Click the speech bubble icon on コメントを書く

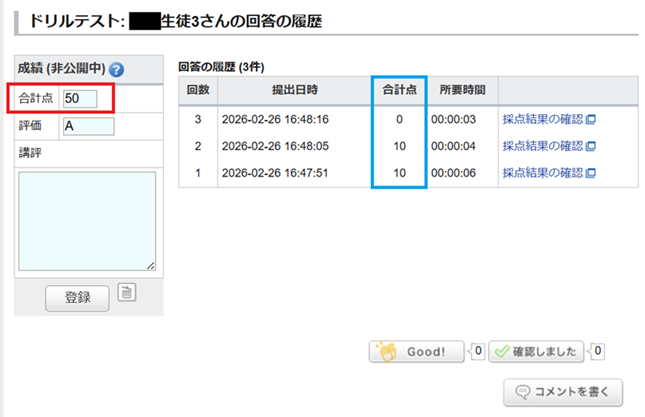522,390
